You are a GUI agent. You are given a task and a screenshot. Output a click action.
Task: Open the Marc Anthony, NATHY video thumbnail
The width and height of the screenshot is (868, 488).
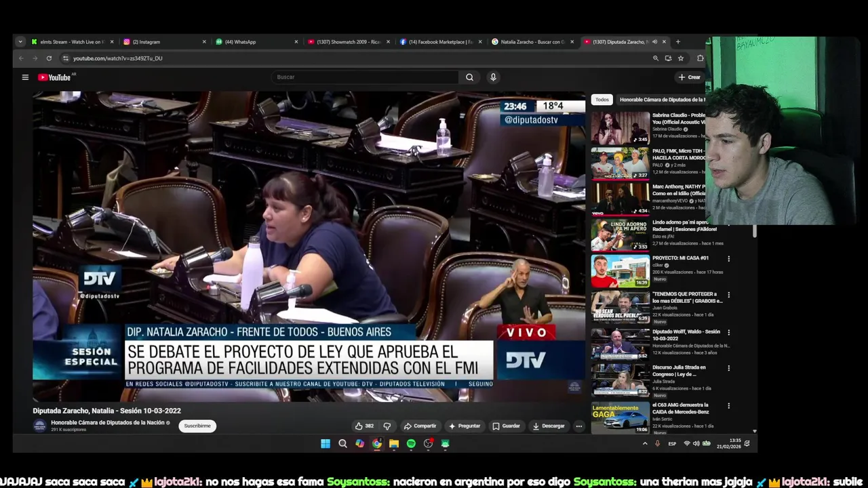tap(620, 199)
